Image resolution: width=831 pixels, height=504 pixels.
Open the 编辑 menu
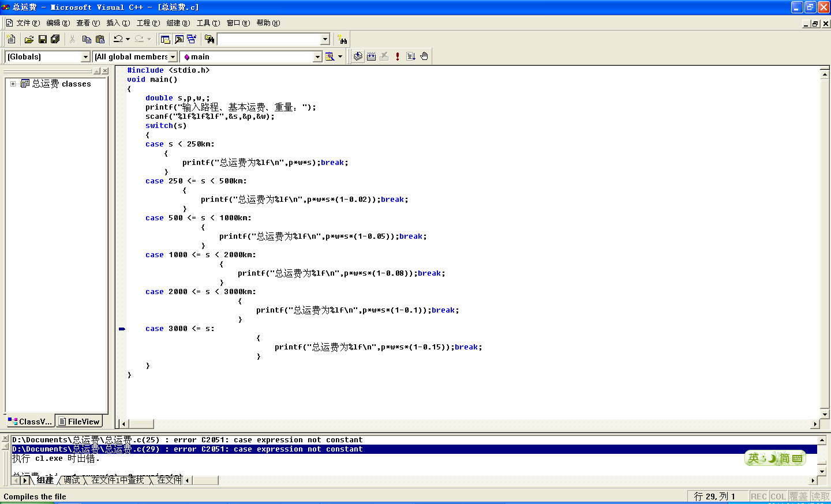point(58,23)
